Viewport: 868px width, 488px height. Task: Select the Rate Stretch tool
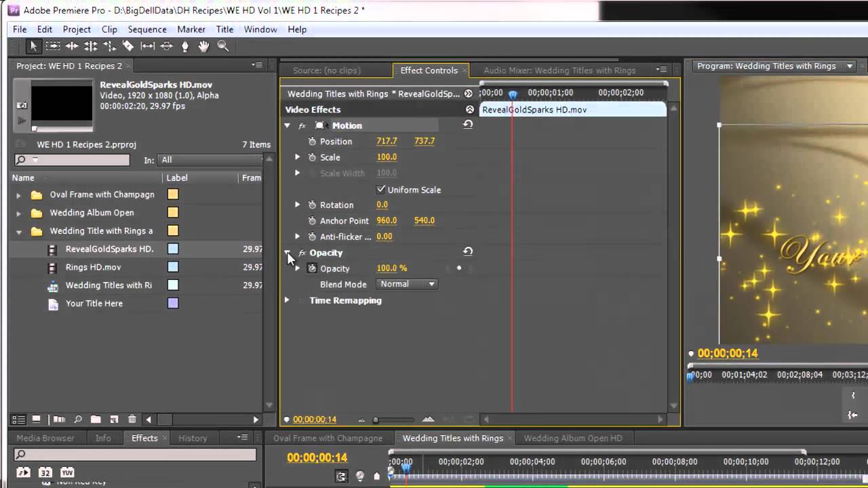[109, 46]
